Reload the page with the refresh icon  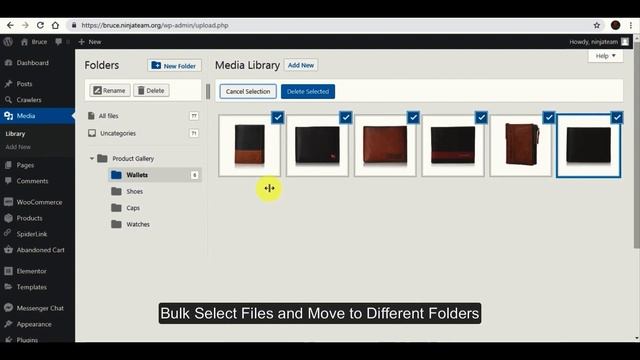pos(40,25)
